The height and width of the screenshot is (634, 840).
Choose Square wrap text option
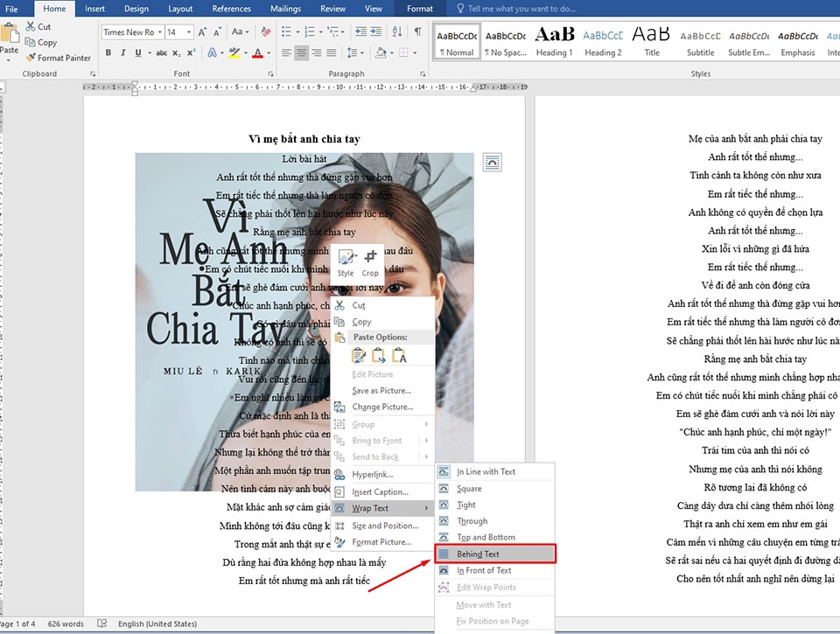pos(495,488)
